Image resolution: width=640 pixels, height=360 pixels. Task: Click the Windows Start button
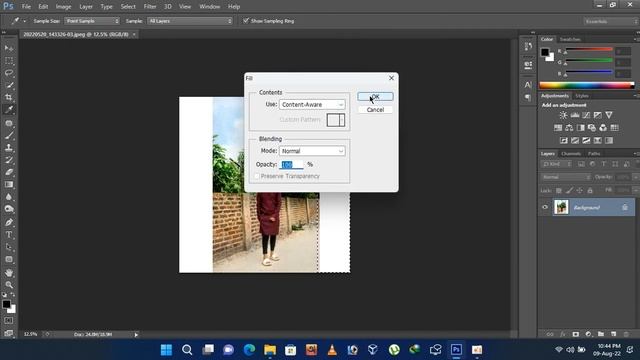click(166, 350)
